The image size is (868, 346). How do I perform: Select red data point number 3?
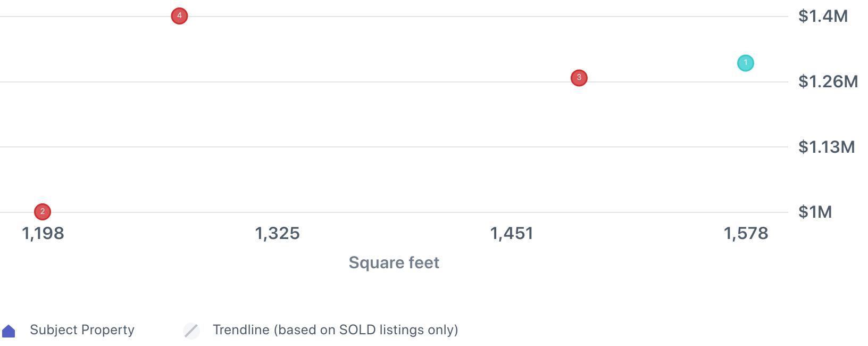click(x=579, y=78)
